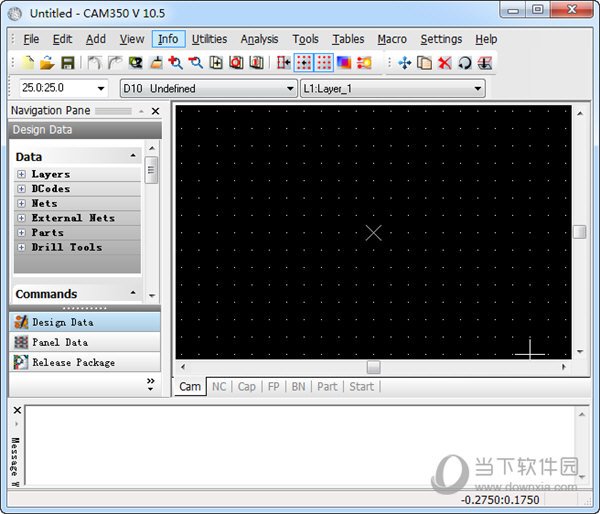Expand the Drill Tools tree node
Image resolution: width=600 pixels, height=514 pixels.
(x=21, y=247)
